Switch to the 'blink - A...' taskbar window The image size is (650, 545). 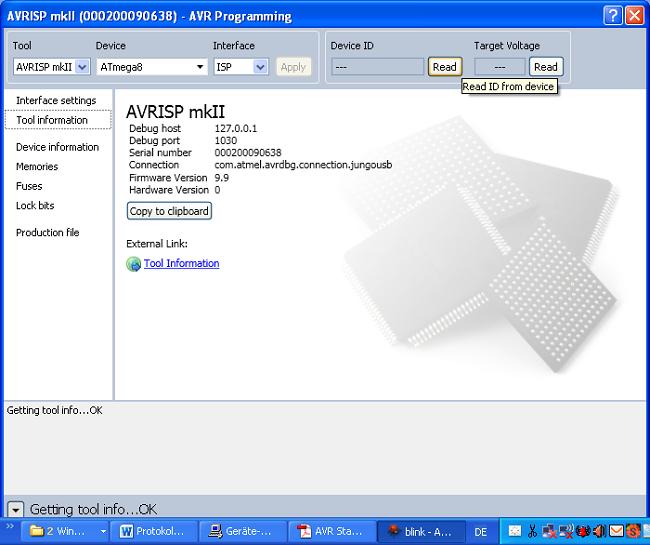tap(420, 531)
